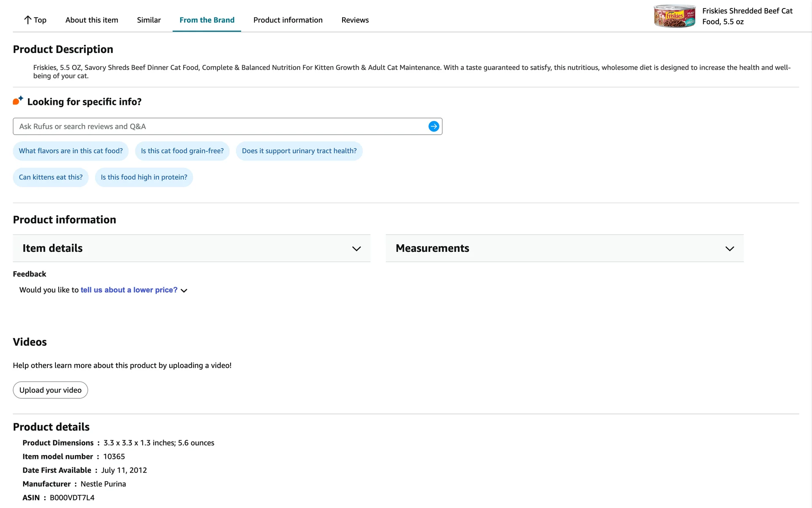Expand the Item details section
The image size is (812, 508).
[191, 248]
